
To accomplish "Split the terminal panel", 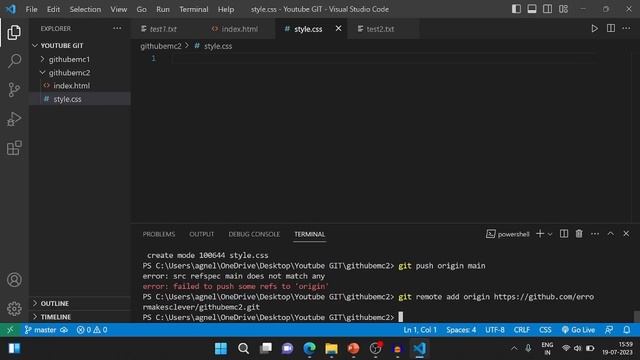I will pyautogui.click(x=564, y=234).
